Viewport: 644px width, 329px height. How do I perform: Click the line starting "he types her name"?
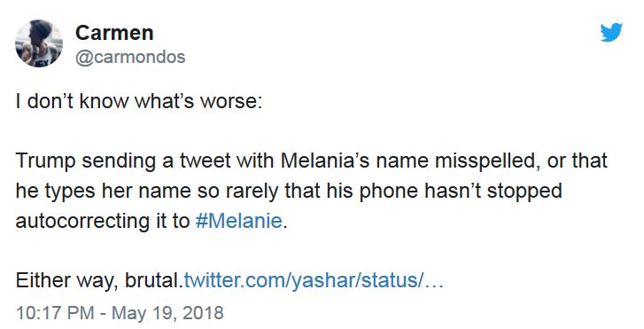click(x=289, y=192)
